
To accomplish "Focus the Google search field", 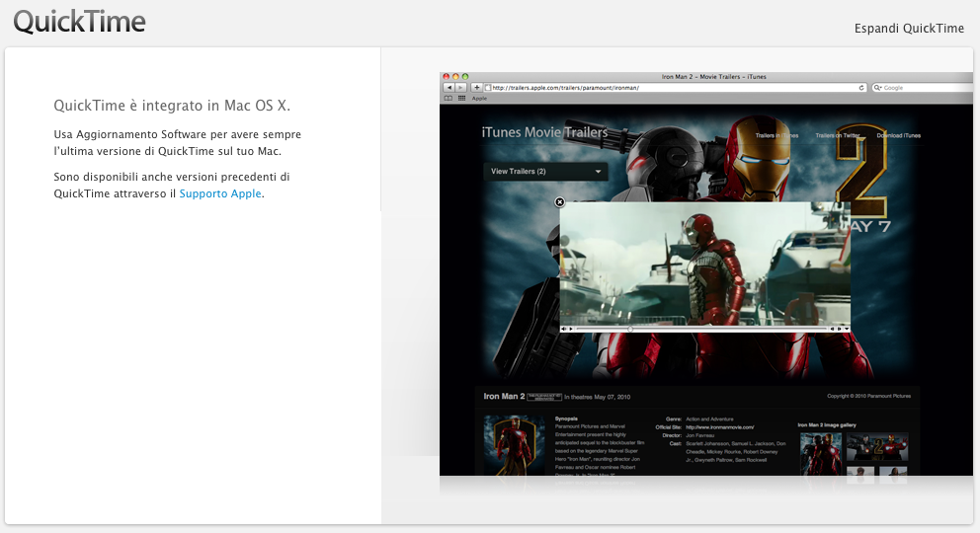I will 922,88.
